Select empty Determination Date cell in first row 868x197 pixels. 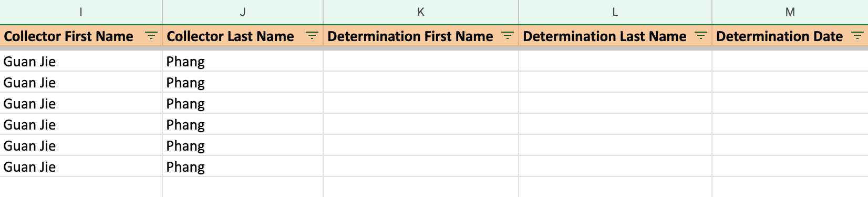point(790,61)
